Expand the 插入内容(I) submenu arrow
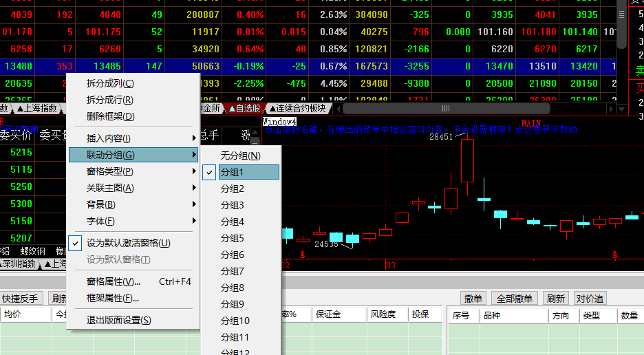 pyautogui.click(x=194, y=138)
